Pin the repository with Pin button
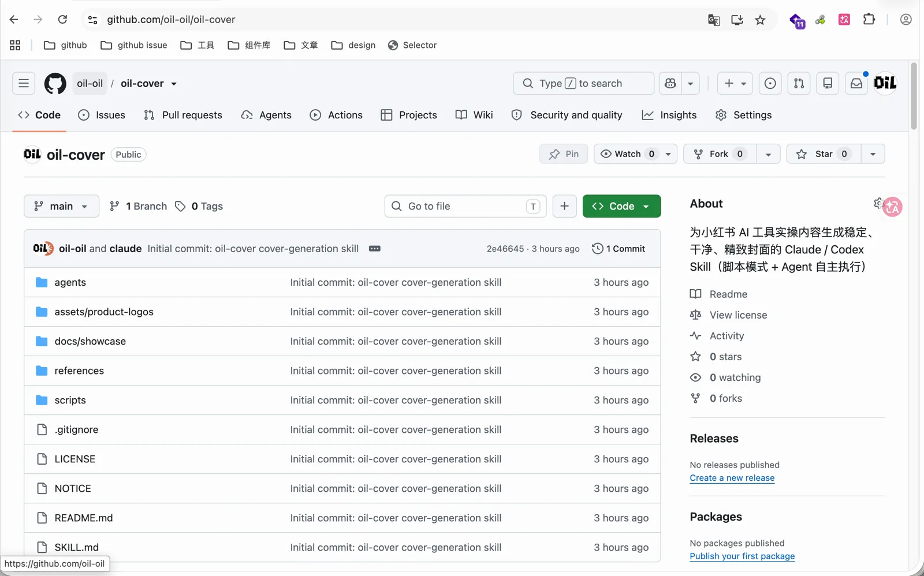 click(564, 154)
